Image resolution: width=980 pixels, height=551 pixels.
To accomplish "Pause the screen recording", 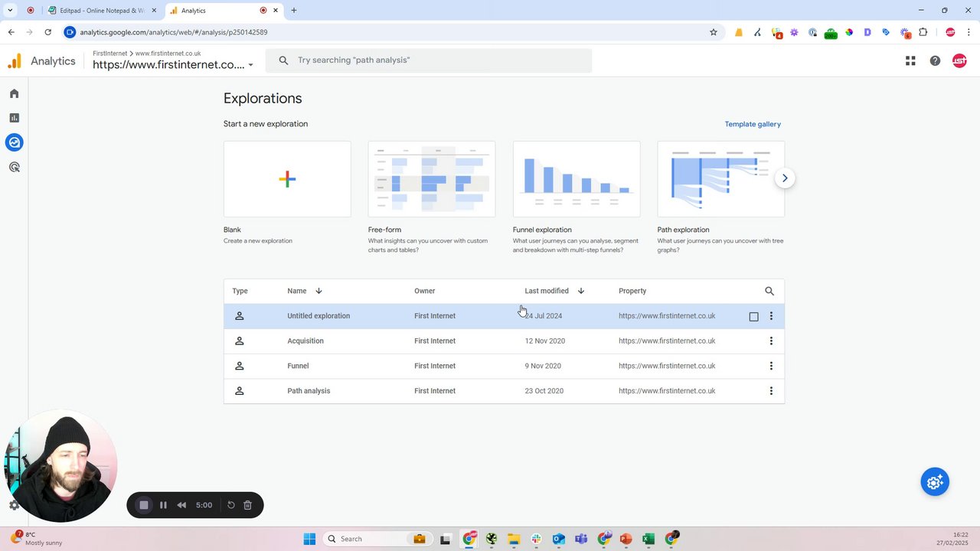I will (x=163, y=505).
